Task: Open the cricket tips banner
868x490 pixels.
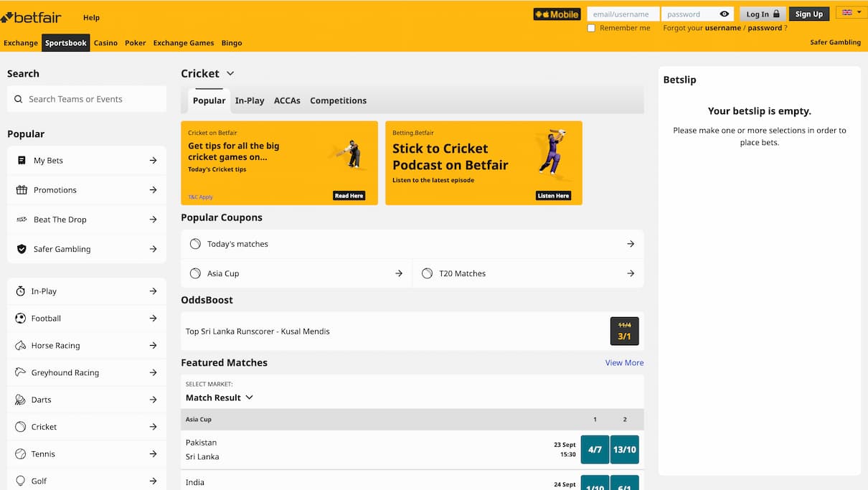Action: pyautogui.click(x=279, y=163)
